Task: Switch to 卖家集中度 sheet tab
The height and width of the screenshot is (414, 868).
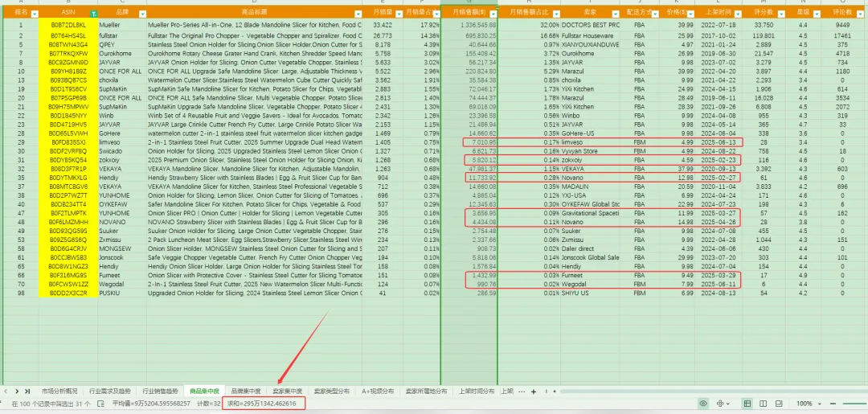Action: 287,391
